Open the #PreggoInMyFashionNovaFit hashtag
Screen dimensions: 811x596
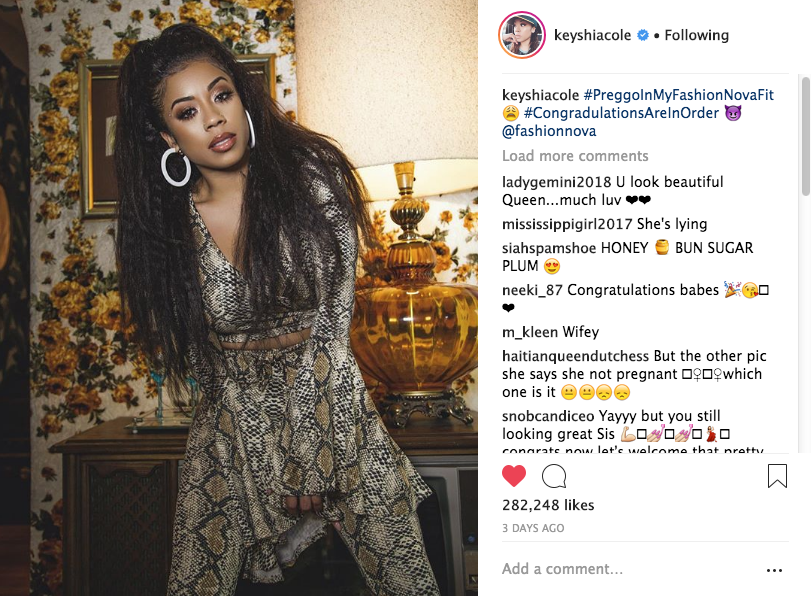pyautogui.click(x=679, y=95)
